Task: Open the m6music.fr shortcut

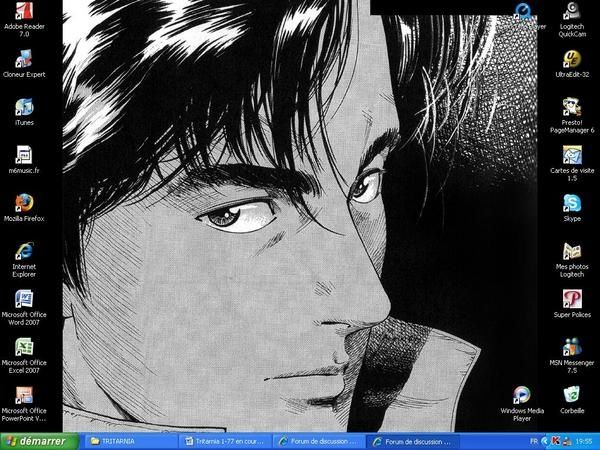Action: [24, 160]
